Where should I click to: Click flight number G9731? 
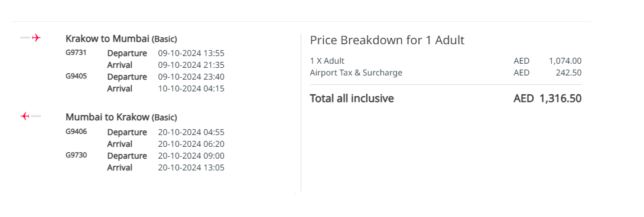[76, 52]
